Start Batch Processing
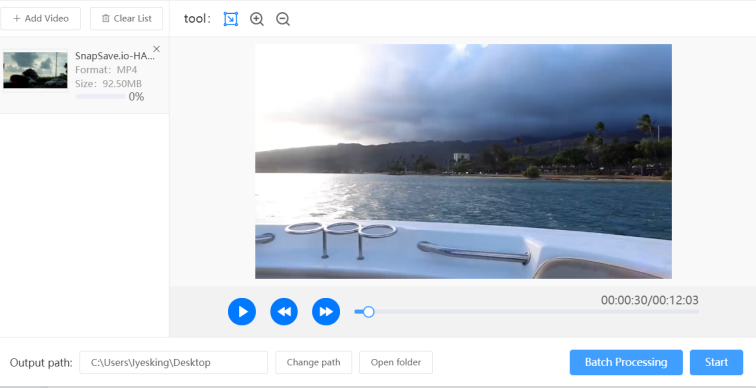Viewport: 756px width, 388px height. 626,362
